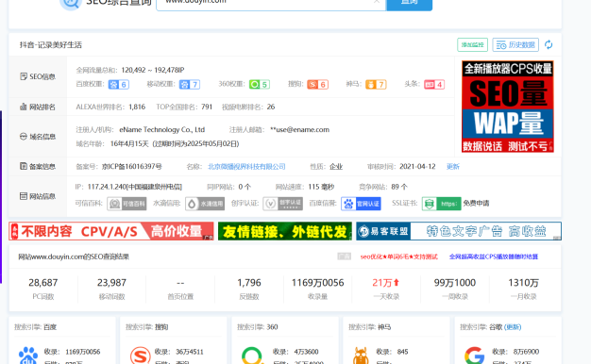Click the 21万 一天收录 value
The image size is (591, 364).
point(385,283)
